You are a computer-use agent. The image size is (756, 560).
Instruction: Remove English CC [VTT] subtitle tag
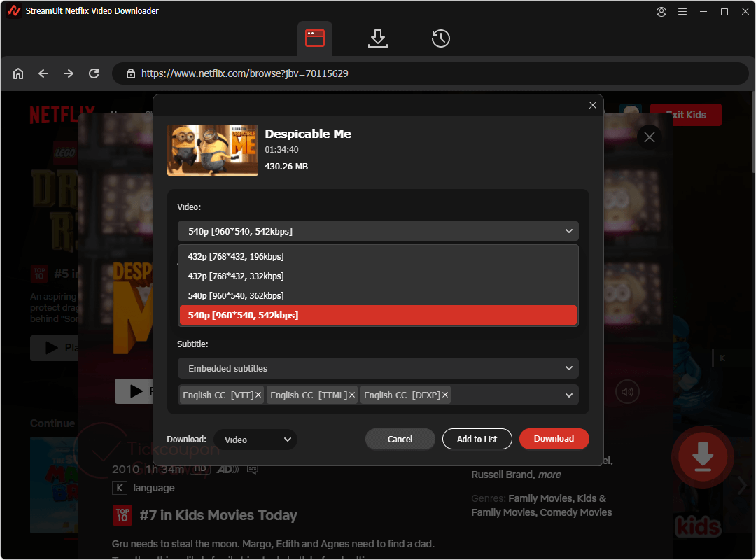click(258, 395)
